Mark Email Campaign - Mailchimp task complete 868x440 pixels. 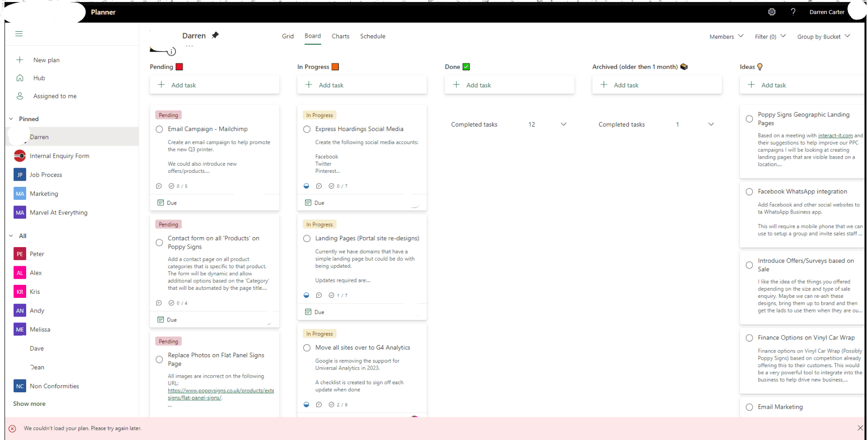(159, 129)
